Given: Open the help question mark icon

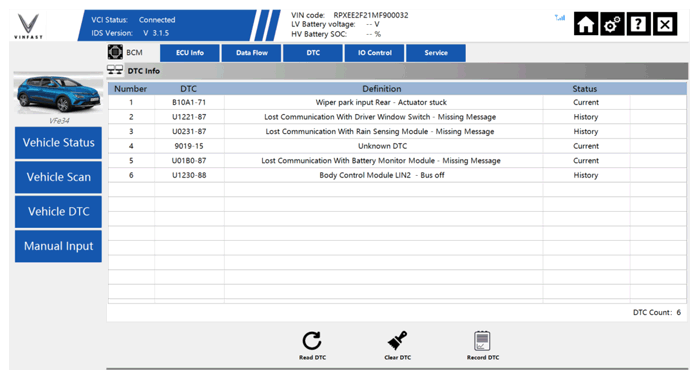Looking at the screenshot, I should 638,24.
